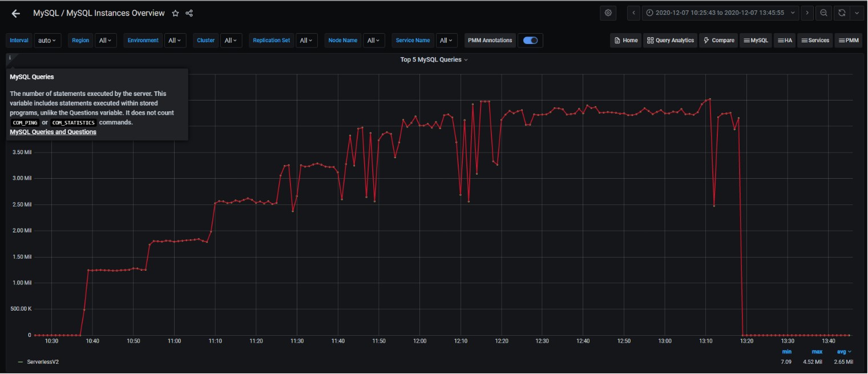Image resolution: width=868 pixels, height=374 pixels.
Task: Click the 2.50 Mil y-axis label
Action: 21,204
